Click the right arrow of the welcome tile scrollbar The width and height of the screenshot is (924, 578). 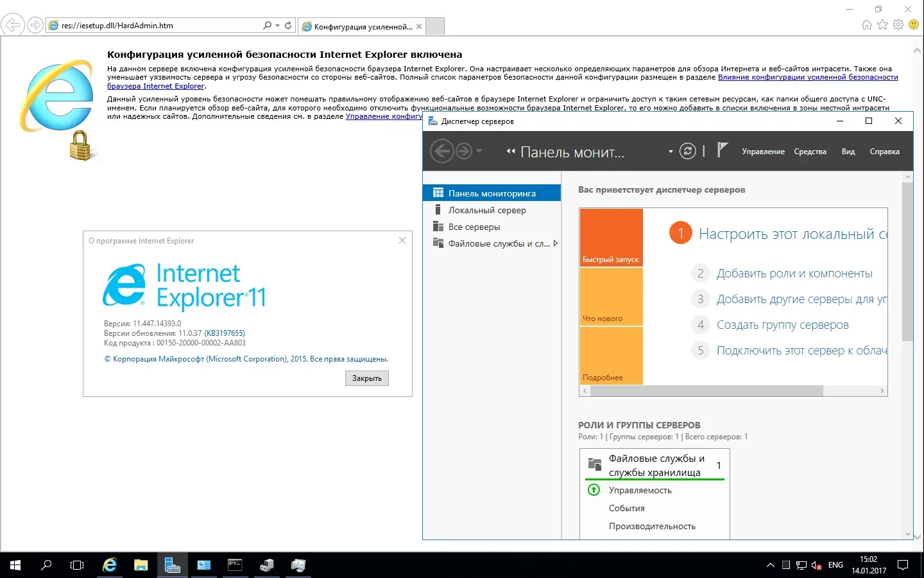coord(882,391)
